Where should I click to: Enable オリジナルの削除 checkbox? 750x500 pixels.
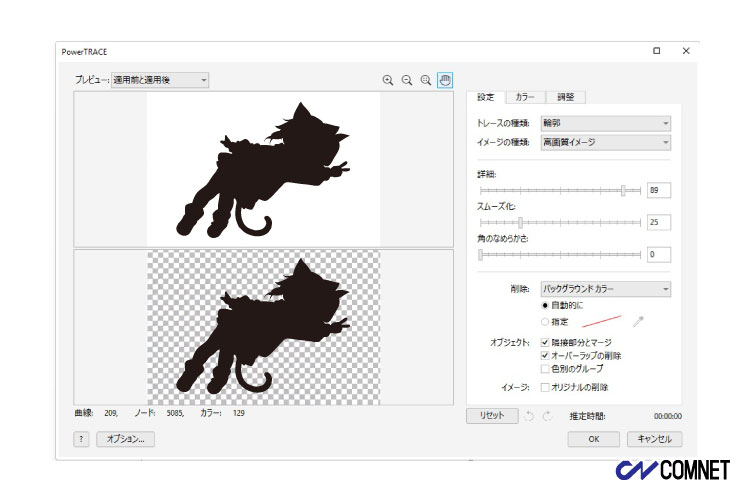pos(545,387)
